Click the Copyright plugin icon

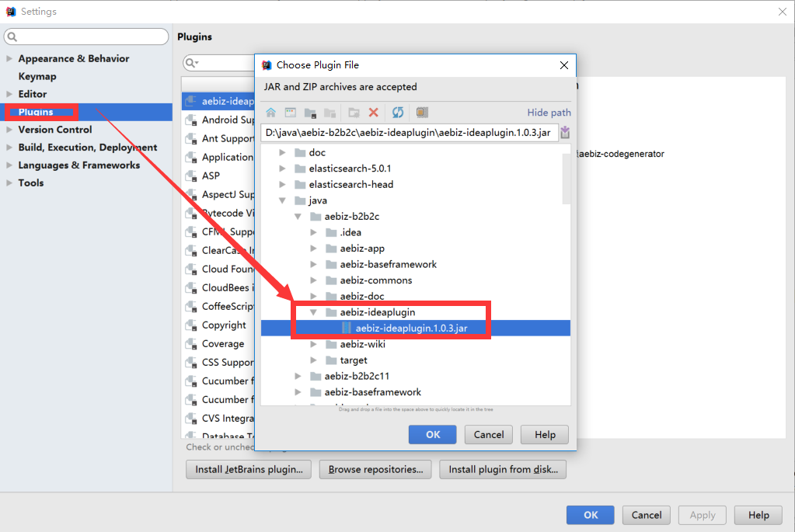point(191,325)
